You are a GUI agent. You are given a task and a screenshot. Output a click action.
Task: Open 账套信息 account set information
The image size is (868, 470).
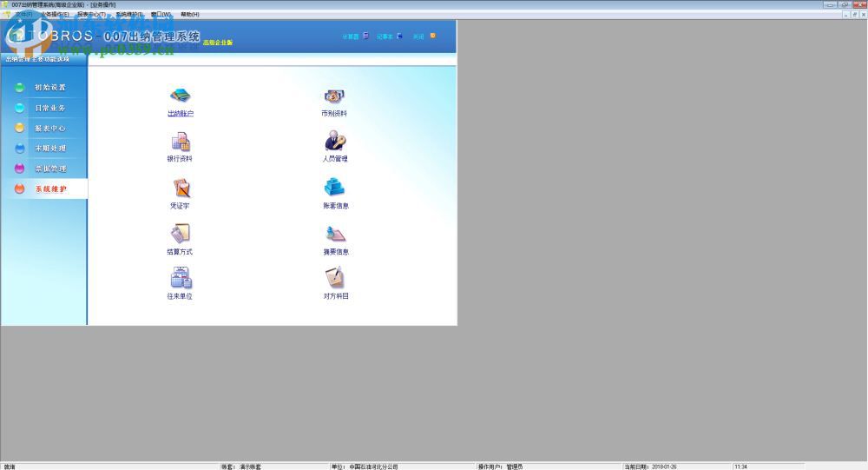pyautogui.click(x=335, y=193)
